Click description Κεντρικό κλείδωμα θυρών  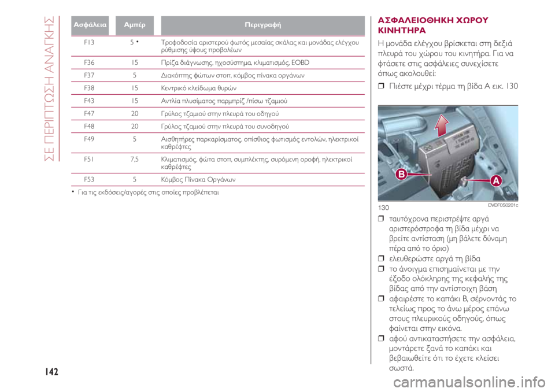[198, 88]
